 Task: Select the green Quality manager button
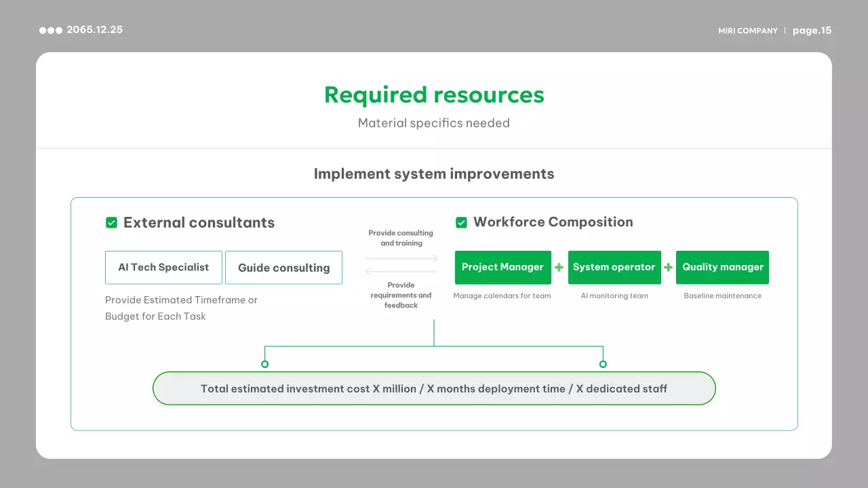tap(722, 268)
